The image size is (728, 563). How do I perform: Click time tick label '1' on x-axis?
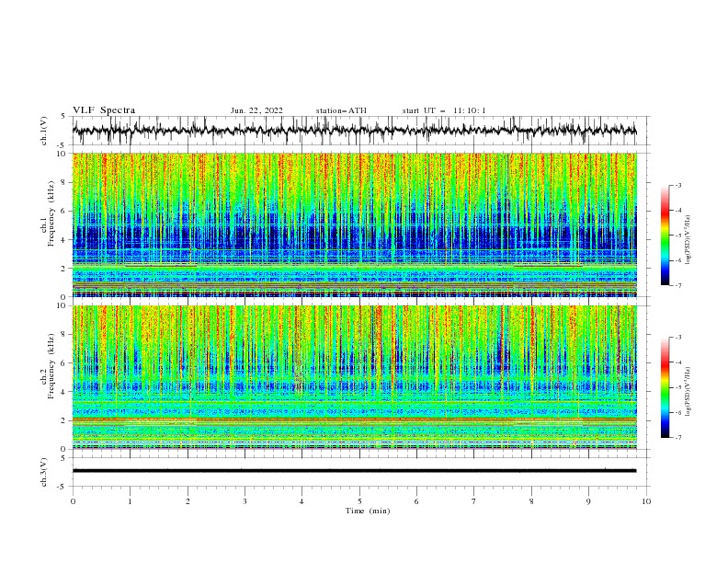(130, 501)
